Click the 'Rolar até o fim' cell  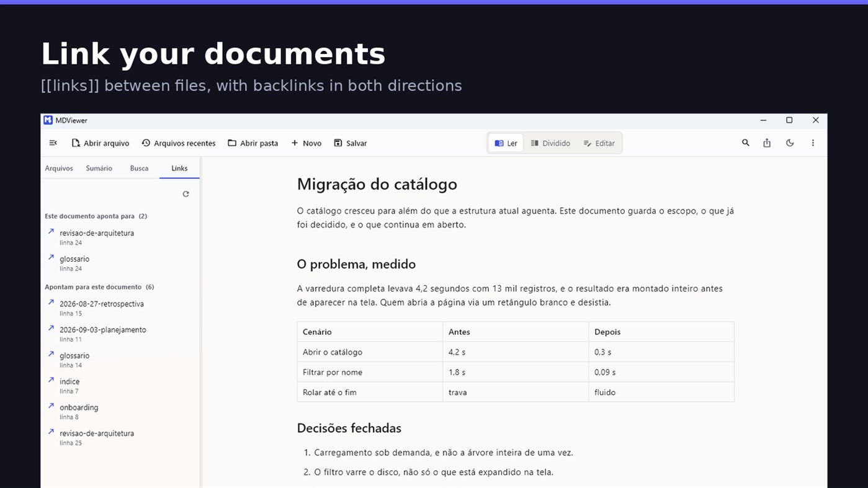(370, 392)
